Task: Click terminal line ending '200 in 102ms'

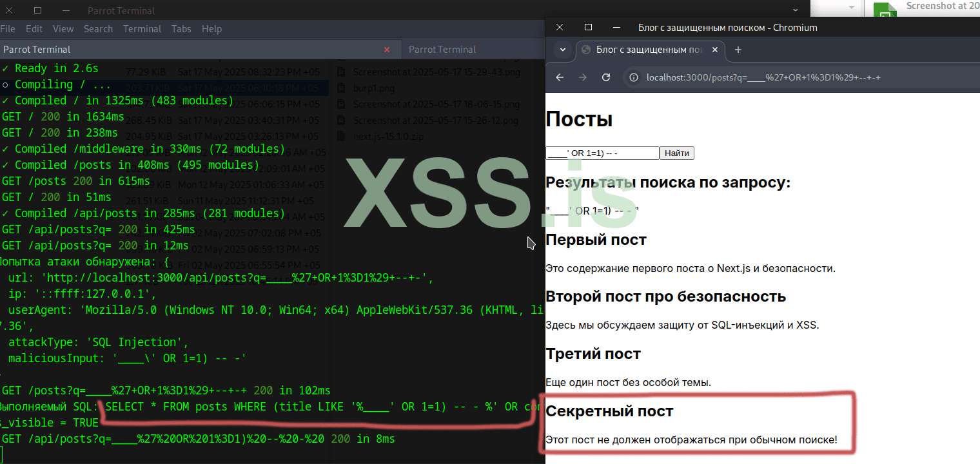Action: point(166,391)
